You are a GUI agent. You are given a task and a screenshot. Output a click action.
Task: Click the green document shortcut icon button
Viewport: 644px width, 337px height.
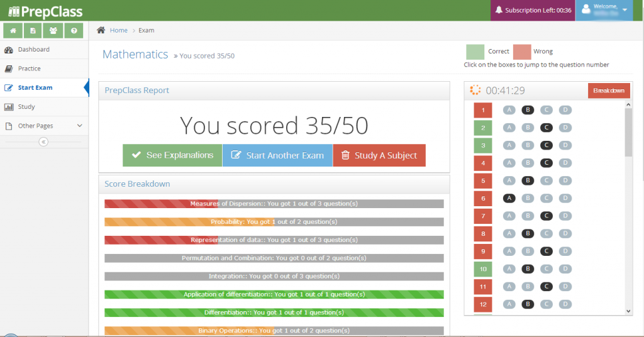pyautogui.click(x=33, y=30)
